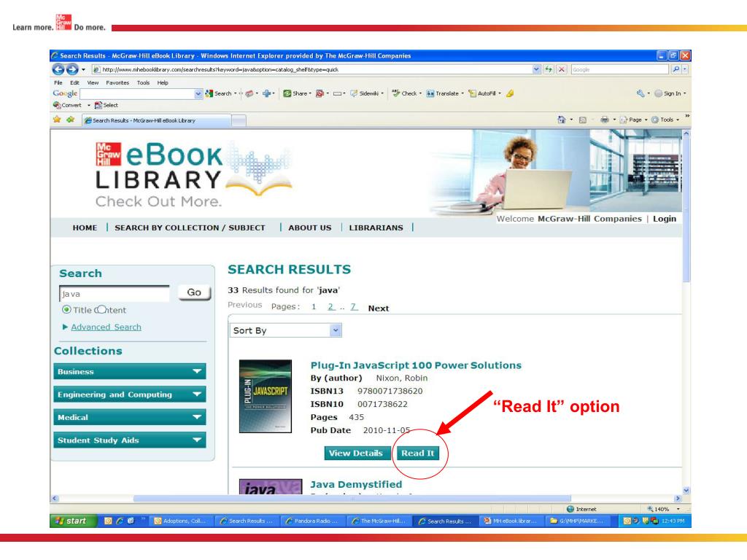
Task: Go to results page 7
Action: click(x=354, y=307)
